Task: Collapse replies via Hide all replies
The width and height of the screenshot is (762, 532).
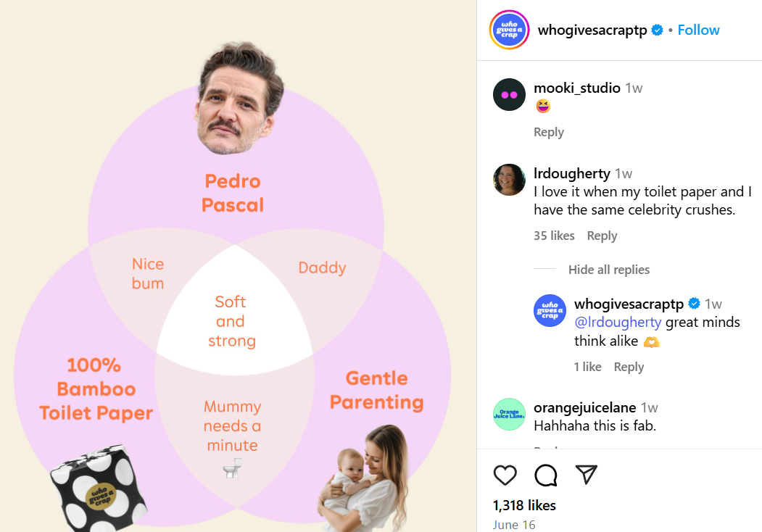Action: (x=609, y=270)
